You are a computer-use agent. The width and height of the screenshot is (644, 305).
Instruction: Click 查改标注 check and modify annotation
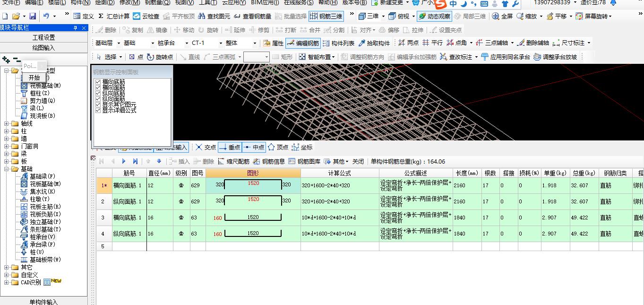point(458,57)
